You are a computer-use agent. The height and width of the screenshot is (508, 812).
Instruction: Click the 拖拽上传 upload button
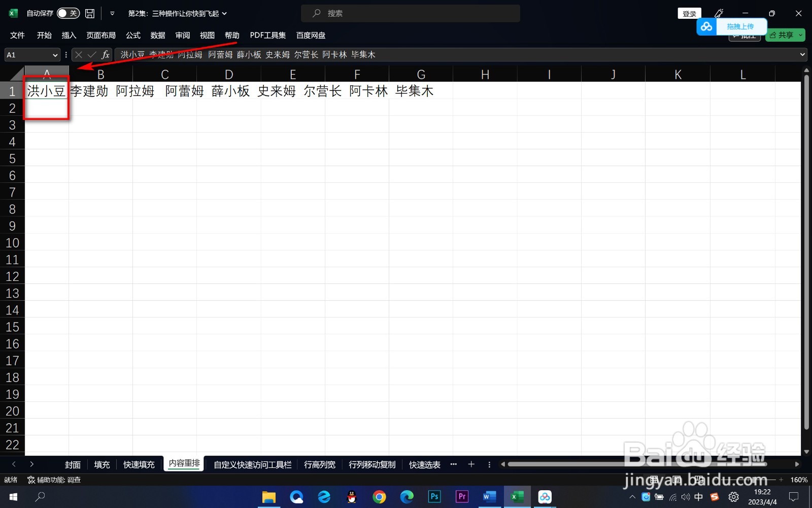(740, 26)
